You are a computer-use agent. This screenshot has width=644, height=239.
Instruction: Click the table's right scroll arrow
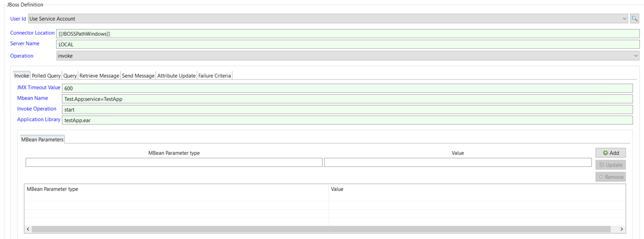[x=622, y=229]
